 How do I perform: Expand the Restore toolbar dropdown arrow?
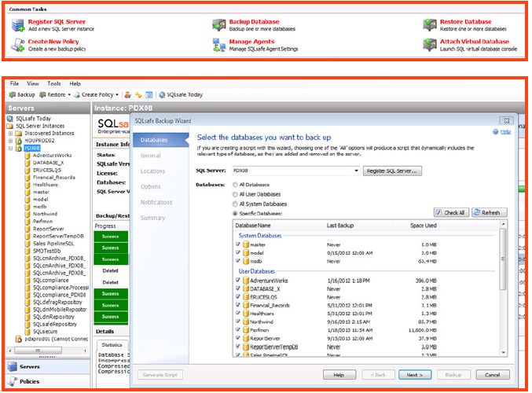click(x=71, y=94)
